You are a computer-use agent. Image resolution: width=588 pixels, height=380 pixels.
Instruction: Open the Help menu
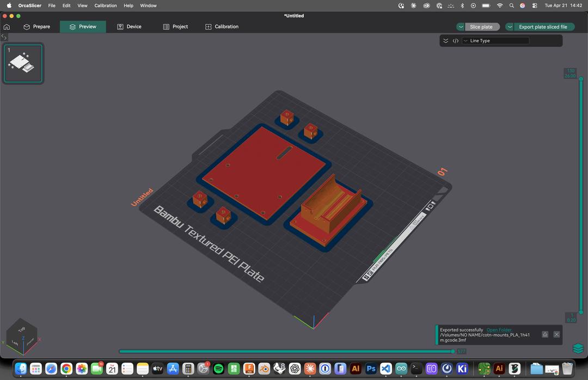[128, 5]
